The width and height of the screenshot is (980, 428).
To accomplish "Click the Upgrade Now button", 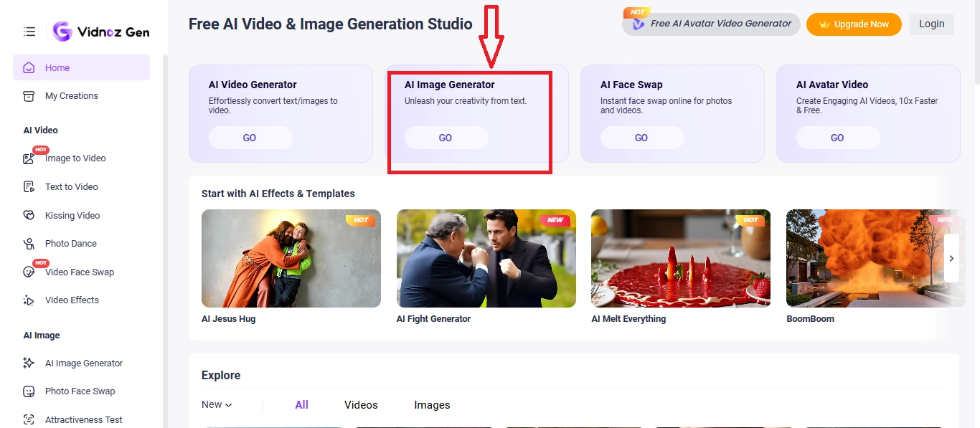I will [854, 24].
